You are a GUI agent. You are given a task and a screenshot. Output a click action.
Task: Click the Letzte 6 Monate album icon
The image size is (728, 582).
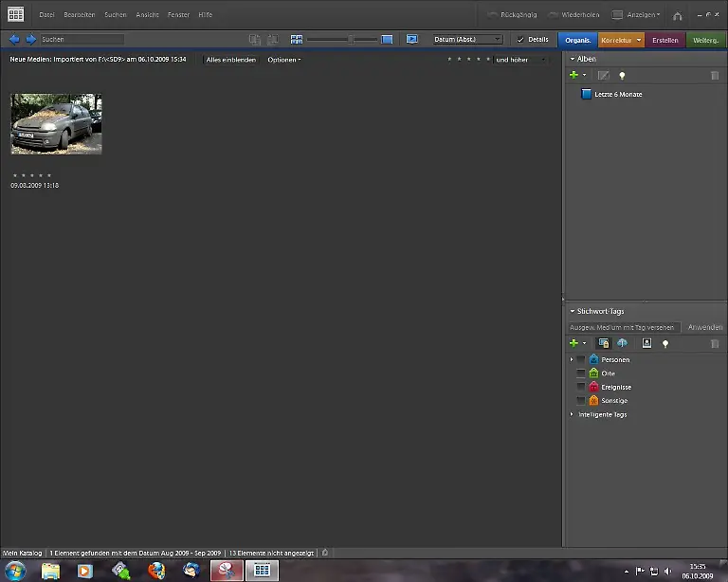[x=586, y=94]
